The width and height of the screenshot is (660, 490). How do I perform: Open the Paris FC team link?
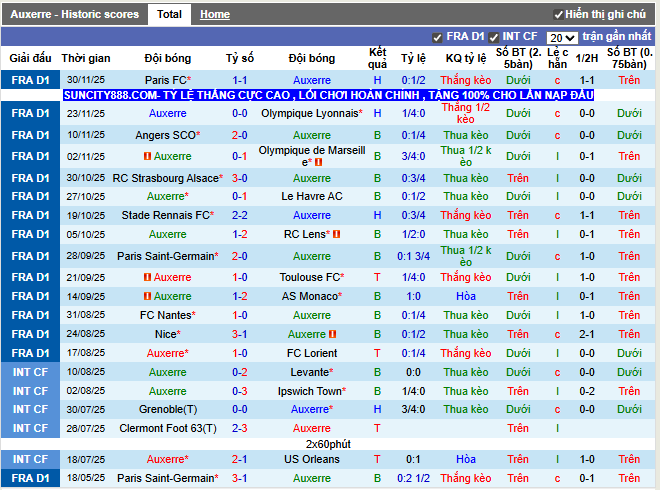pos(167,80)
